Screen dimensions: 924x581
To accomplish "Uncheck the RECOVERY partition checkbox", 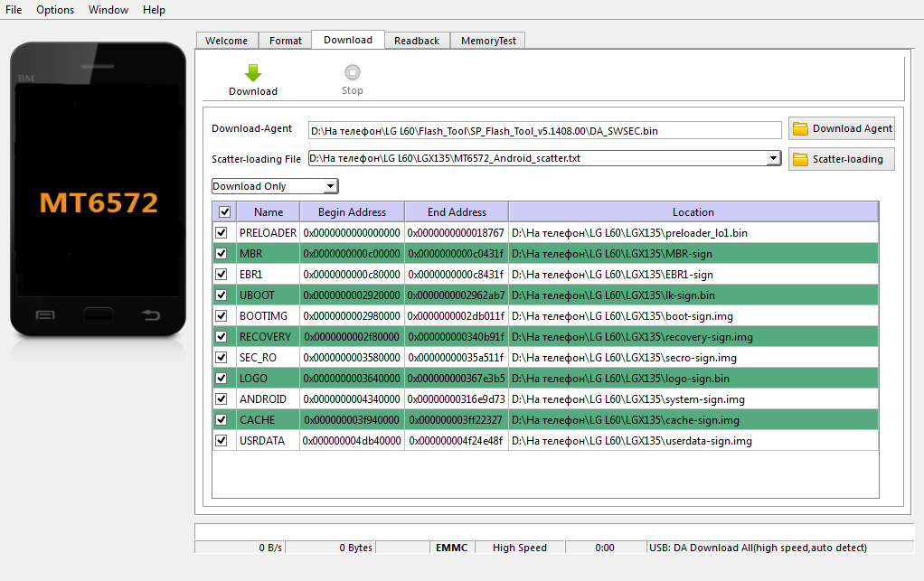I will [222, 337].
